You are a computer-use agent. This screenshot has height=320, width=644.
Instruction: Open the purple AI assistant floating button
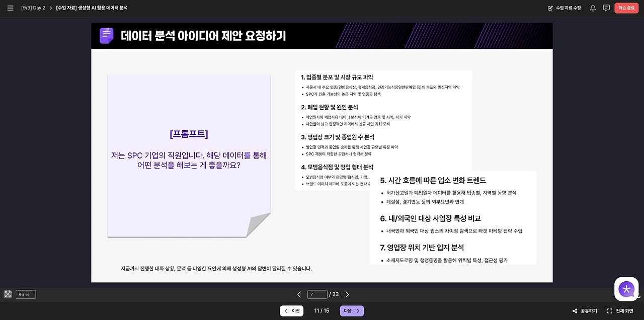point(626,289)
